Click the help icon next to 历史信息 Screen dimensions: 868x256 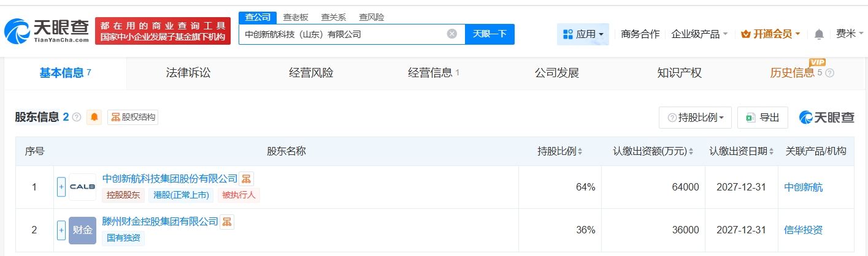point(830,73)
